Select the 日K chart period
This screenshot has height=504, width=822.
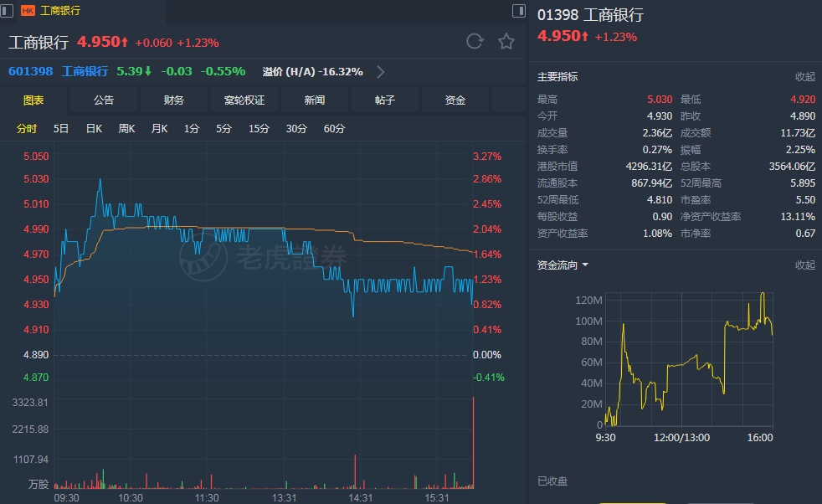[x=94, y=129]
